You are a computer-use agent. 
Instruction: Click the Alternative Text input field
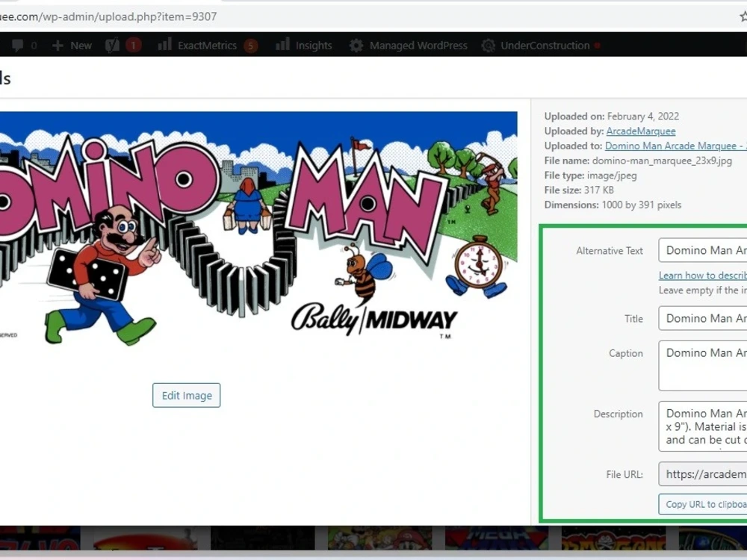pyautogui.click(x=703, y=250)
